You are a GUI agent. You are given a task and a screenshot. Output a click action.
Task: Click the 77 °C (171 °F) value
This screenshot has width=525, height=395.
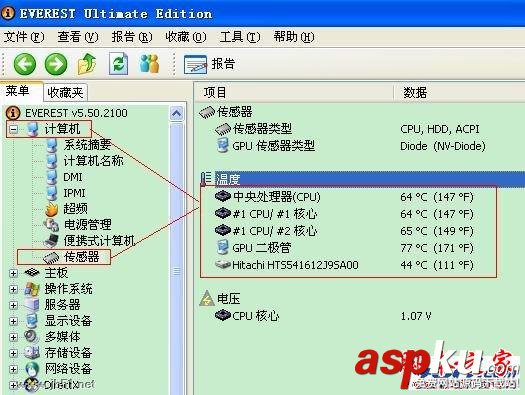pos(437,248)
